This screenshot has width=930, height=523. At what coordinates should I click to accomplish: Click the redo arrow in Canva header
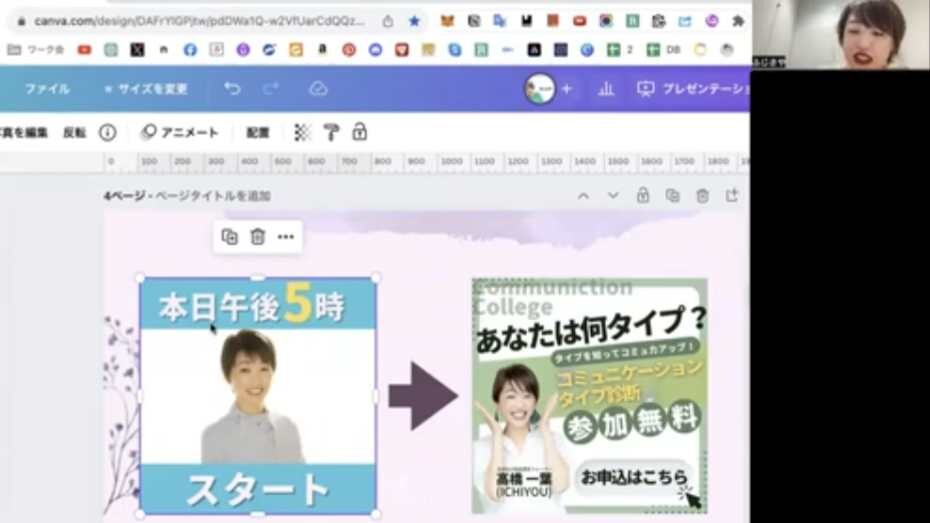click(271, 89)
